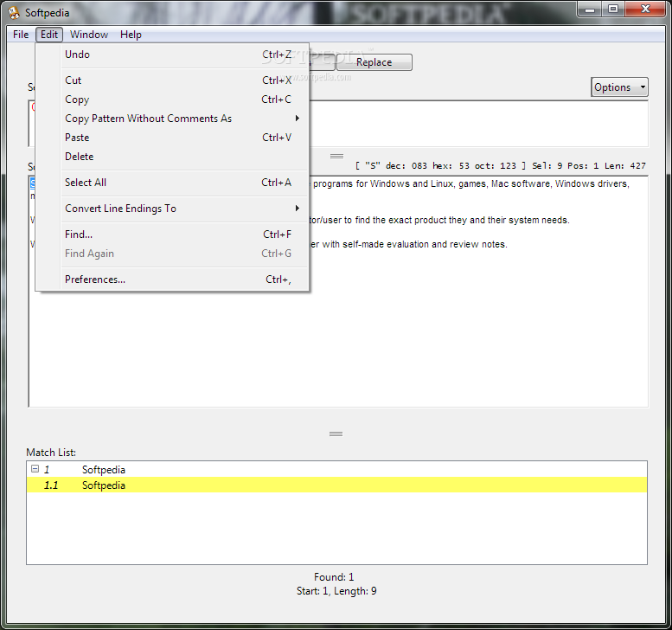
Task: Open Preferences... from the Edit menu
Action: tap(184, 280)
